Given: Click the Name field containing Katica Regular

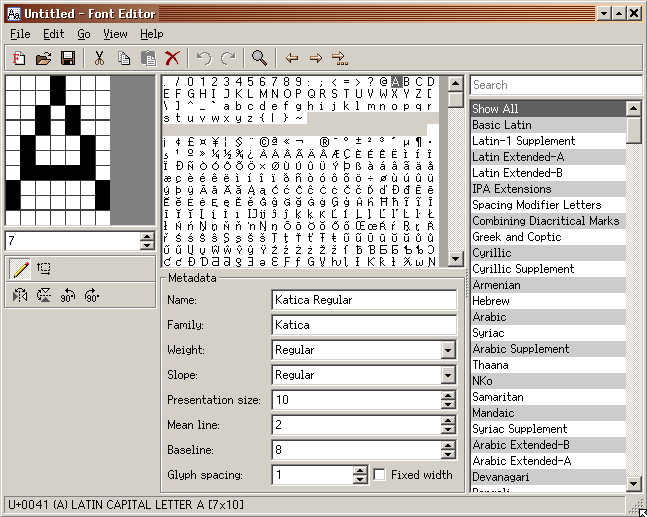Looking at the screenshot, I should [x=364, y=300].
